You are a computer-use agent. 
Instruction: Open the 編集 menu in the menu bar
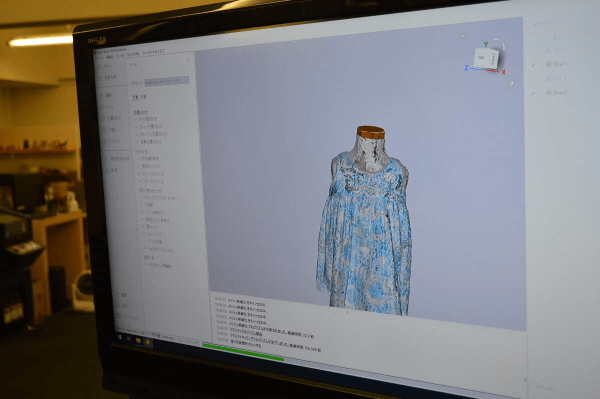pos(110,56)
